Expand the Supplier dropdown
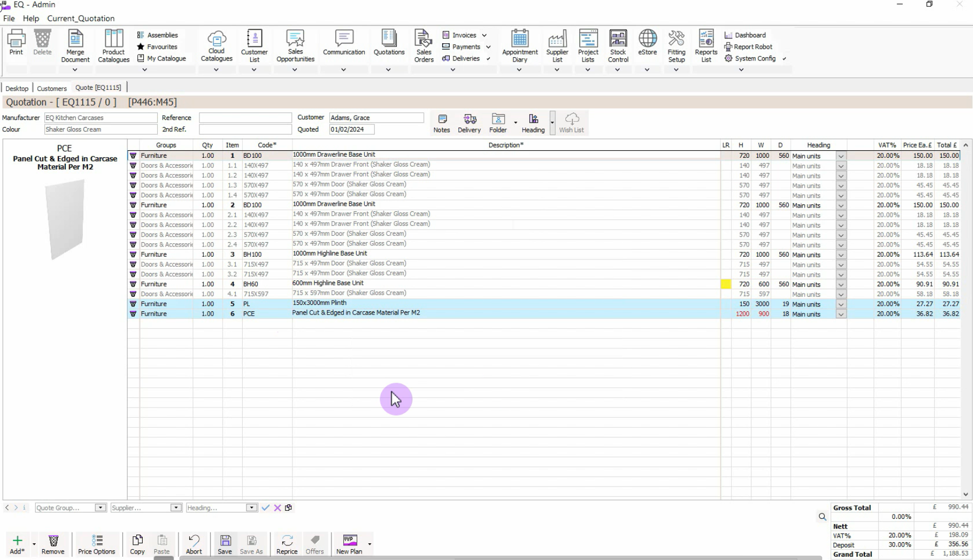Image resolution: width=973 pixels, height=560 pixels. 175,508
